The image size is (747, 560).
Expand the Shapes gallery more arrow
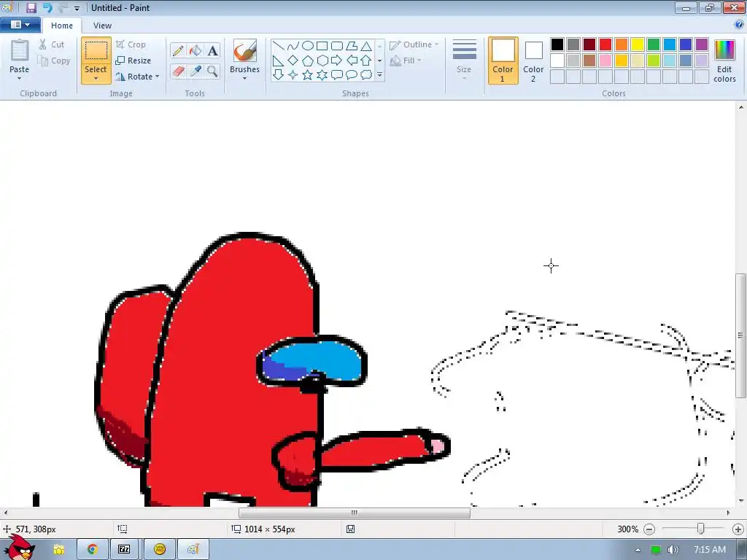point(379,75)
